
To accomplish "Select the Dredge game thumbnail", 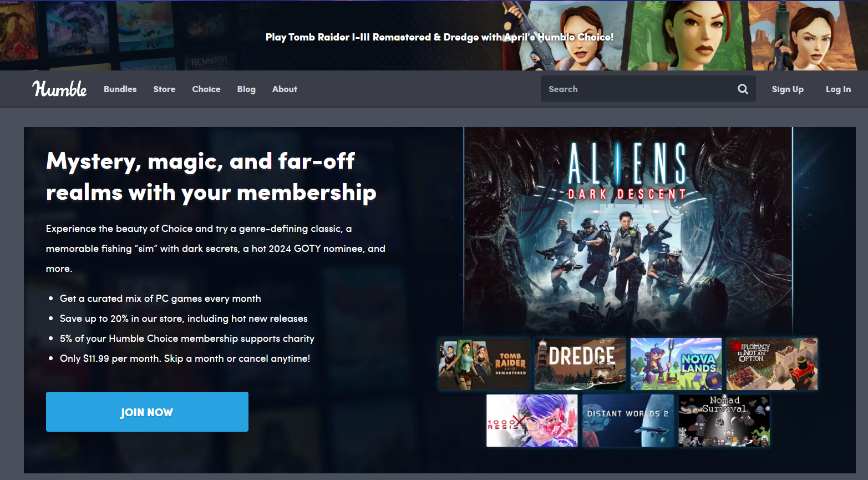I will click(x=580, y=364).
